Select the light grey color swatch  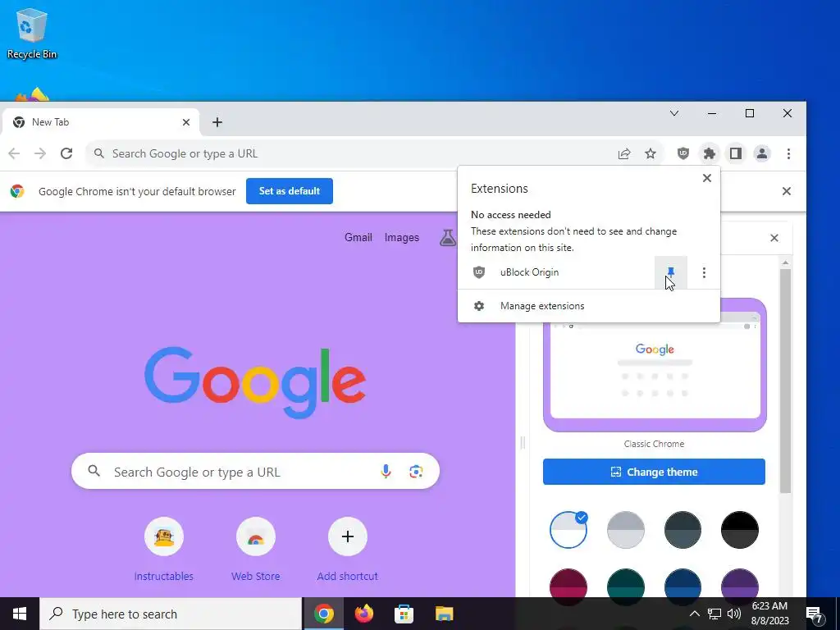tap(626, 530)
